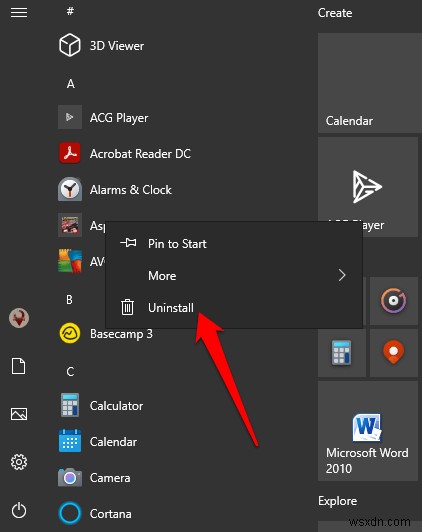Click the Alarms & Clock icon
The height and width of the screenshot is (532, 422).
tap(70, 189)
